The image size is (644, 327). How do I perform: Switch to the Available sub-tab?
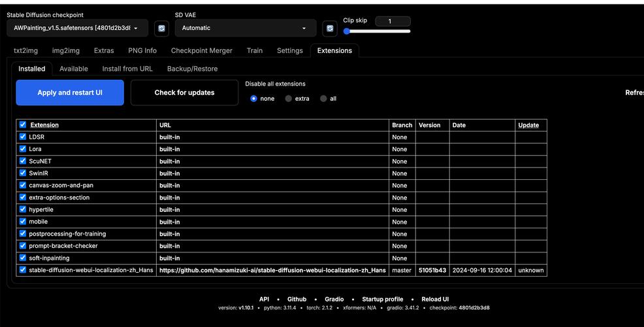click(x=74, y=69)
